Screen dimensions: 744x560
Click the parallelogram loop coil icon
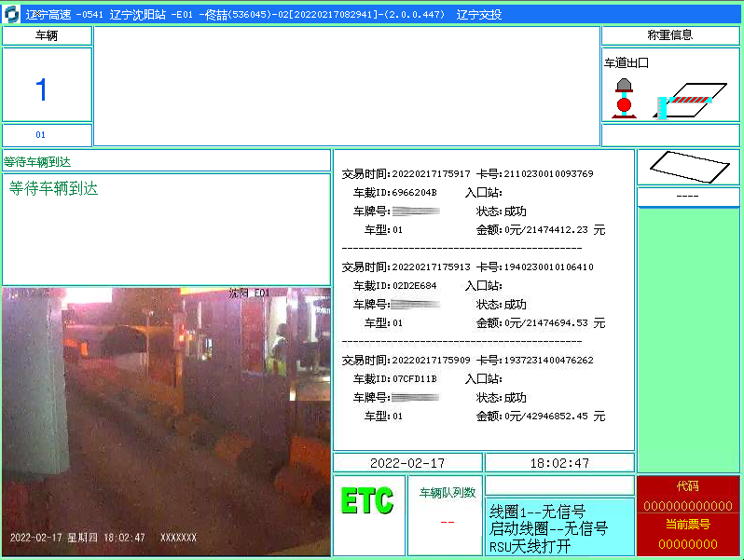(688, 167)
